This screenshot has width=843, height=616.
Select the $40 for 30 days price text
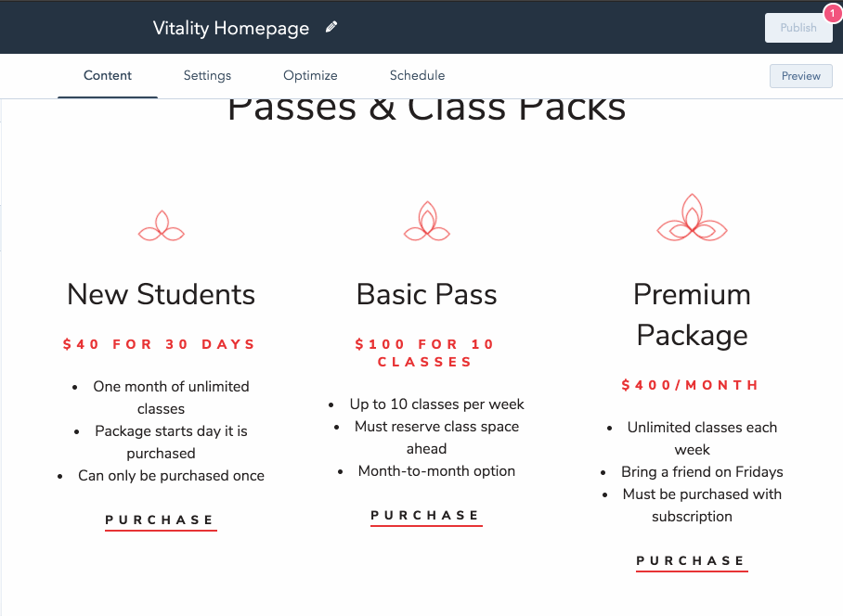pyautogui.click(x=159, y=344)
